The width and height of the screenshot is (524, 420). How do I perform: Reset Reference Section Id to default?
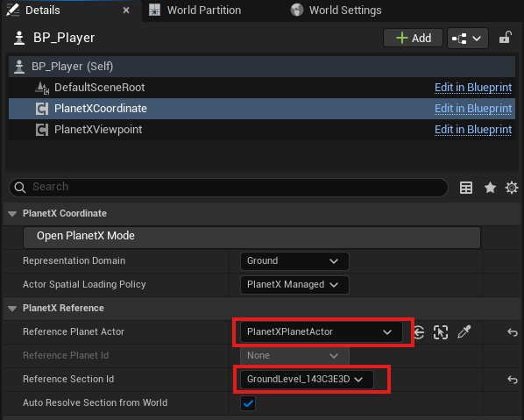click(x=513, y=380)
